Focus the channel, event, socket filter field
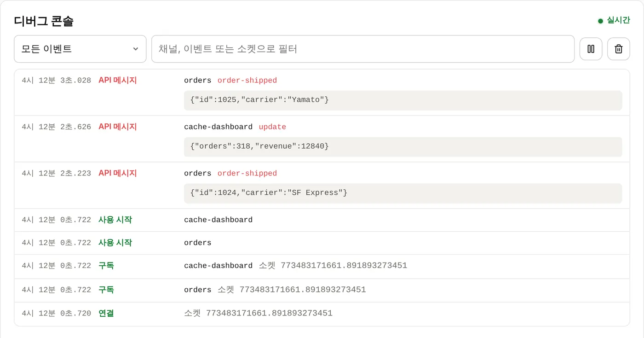This screenshot has width=644, height=338. coord(363,49)
